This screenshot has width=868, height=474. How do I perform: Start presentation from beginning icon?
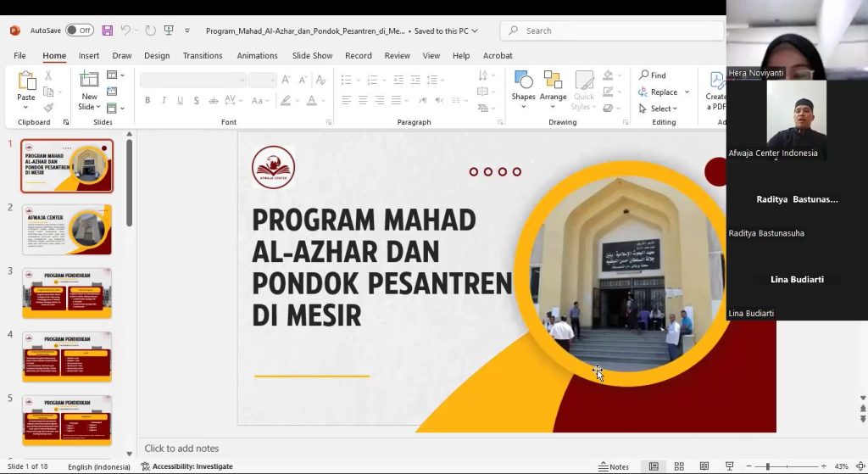tap(169, 31)
